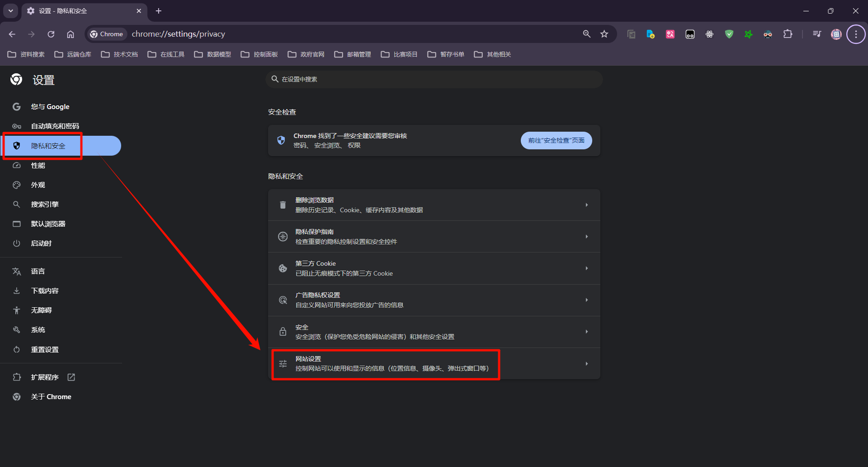Select 搜索引擎 in the settings sidebar

[45, 205]
